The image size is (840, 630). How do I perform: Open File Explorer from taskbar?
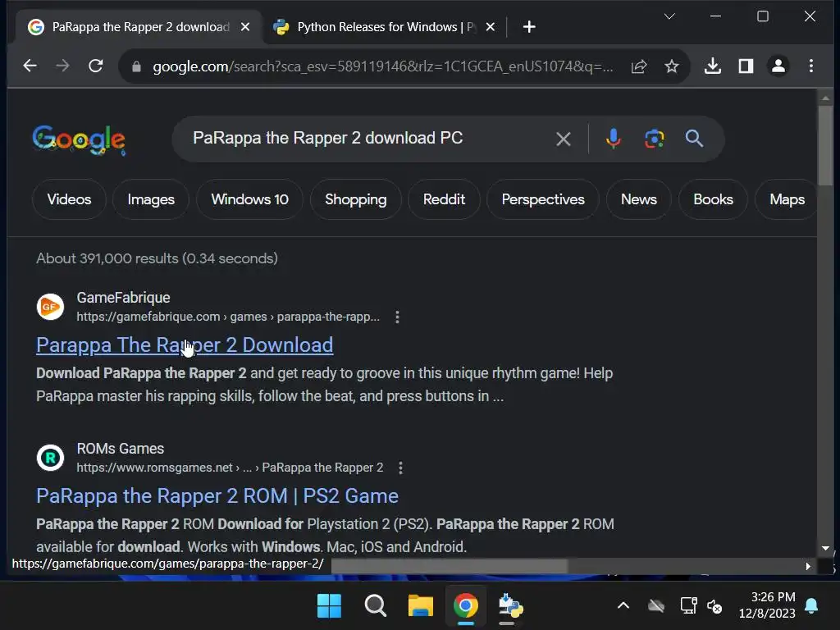[x=421, y=606]
